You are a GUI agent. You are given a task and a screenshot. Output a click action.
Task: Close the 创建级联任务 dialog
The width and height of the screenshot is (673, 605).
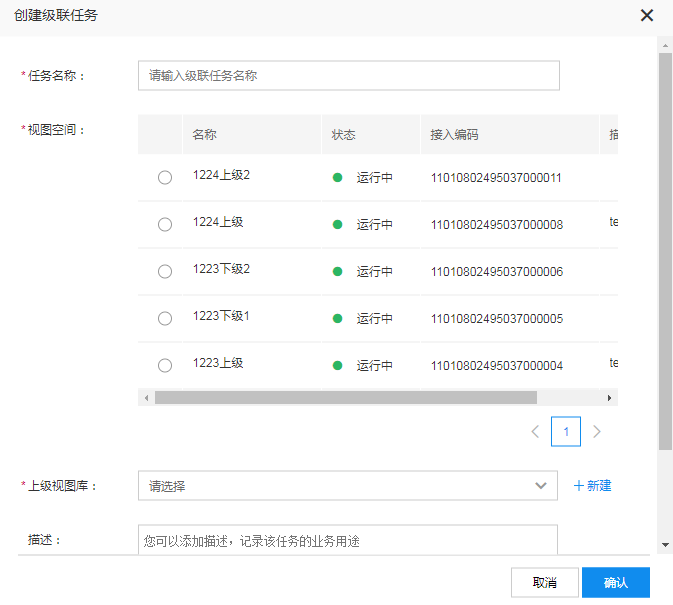tap(647, 15)
